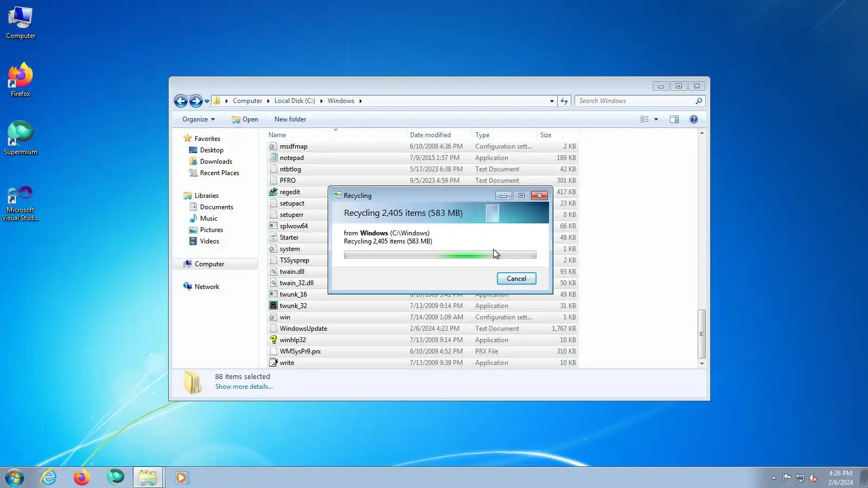Click the winhlp32 help icon
Image resolution: width=868 pixels, height=488 pixels.
[x=273, y=340]
